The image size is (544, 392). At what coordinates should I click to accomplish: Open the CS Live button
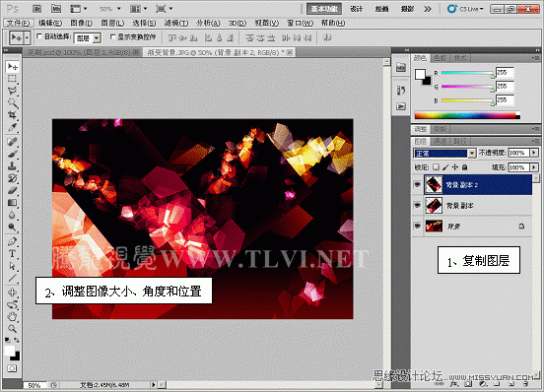click(x=465, y=9)
